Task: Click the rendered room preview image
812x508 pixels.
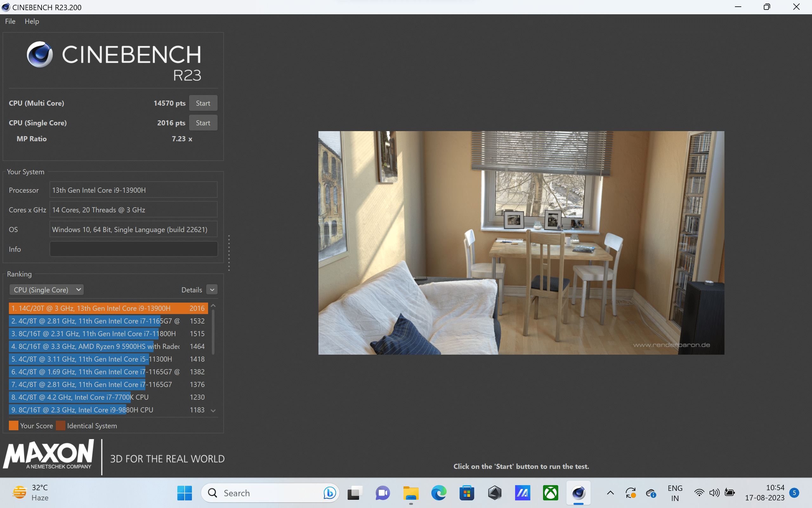Action: point(521,243)
